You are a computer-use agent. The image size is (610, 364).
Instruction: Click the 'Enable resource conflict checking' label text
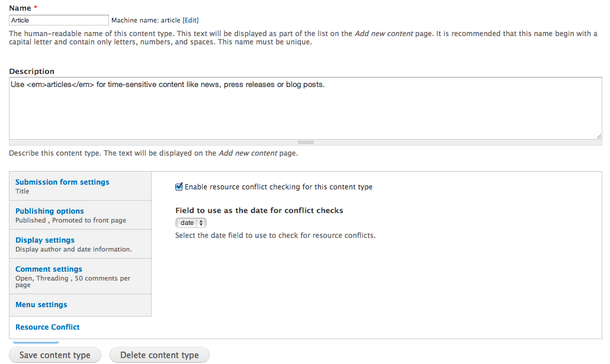coord(278,187)
